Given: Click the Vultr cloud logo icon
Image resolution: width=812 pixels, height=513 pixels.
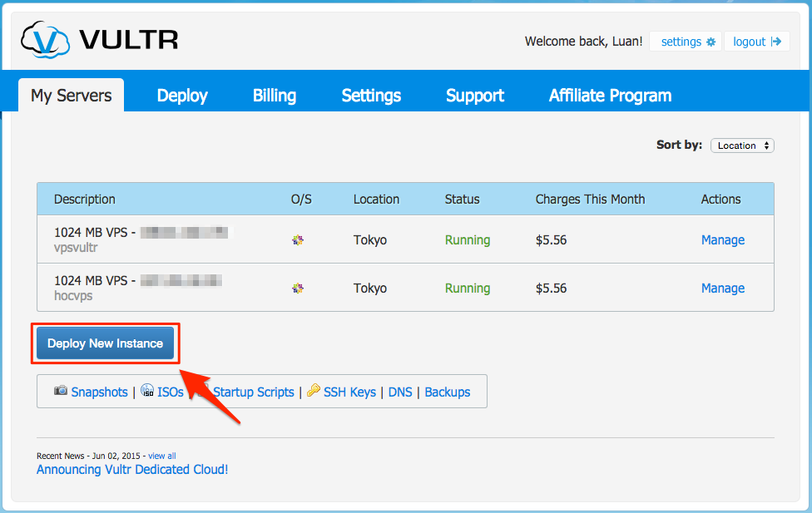Looking at the screenshot, I should [x=45, y=40].
